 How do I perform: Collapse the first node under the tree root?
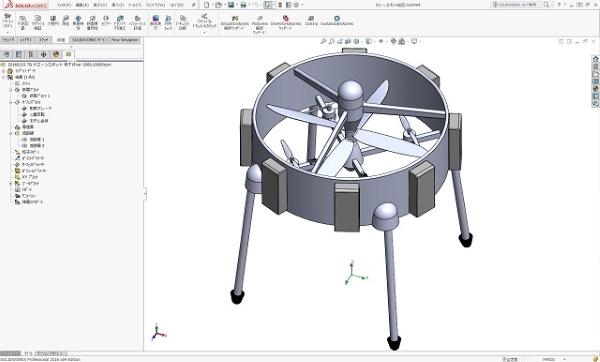point(3,71)
